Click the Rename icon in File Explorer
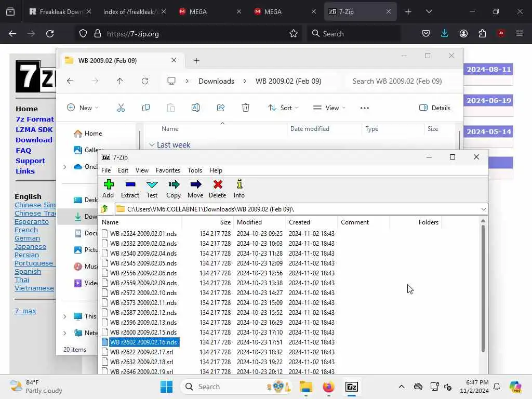 [196, 108]
